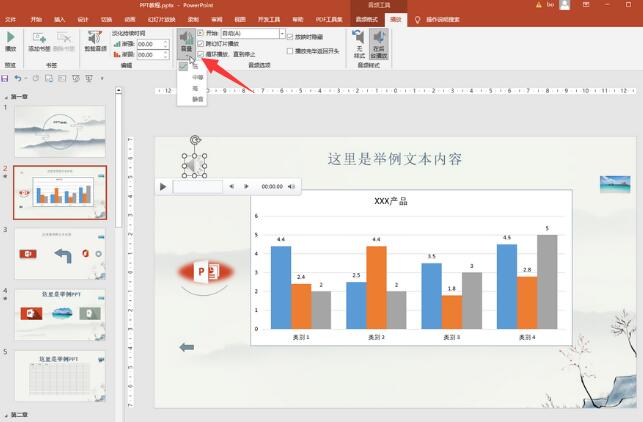Click the user account avatar in title bar
643x422 pixels.
click(x=565, y=5)
